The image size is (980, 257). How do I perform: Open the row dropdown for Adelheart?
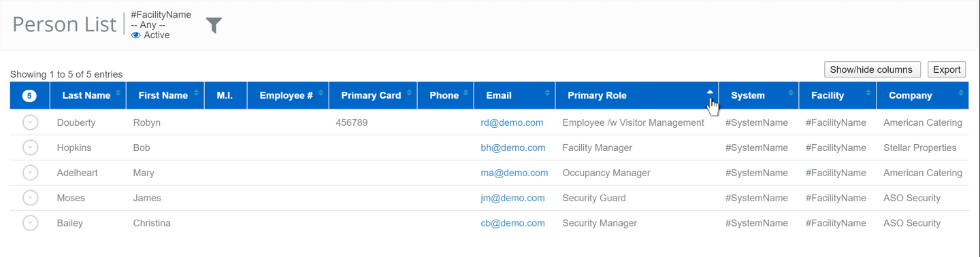click(30, 173)
